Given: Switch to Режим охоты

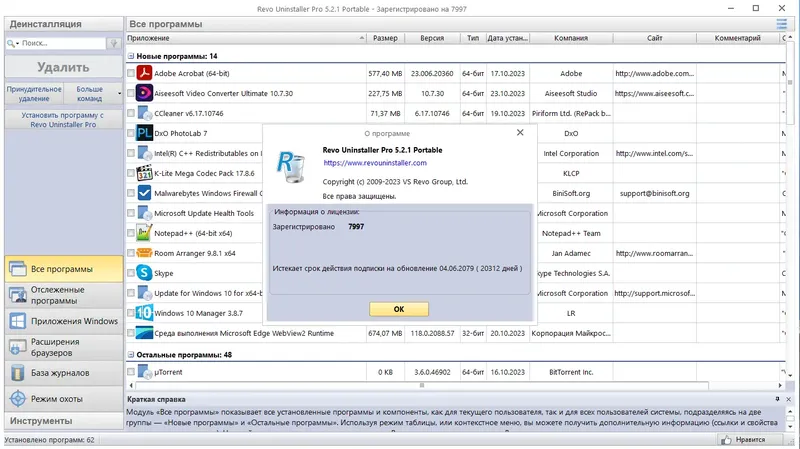Looking at the screenshot, I should (64, 399).
